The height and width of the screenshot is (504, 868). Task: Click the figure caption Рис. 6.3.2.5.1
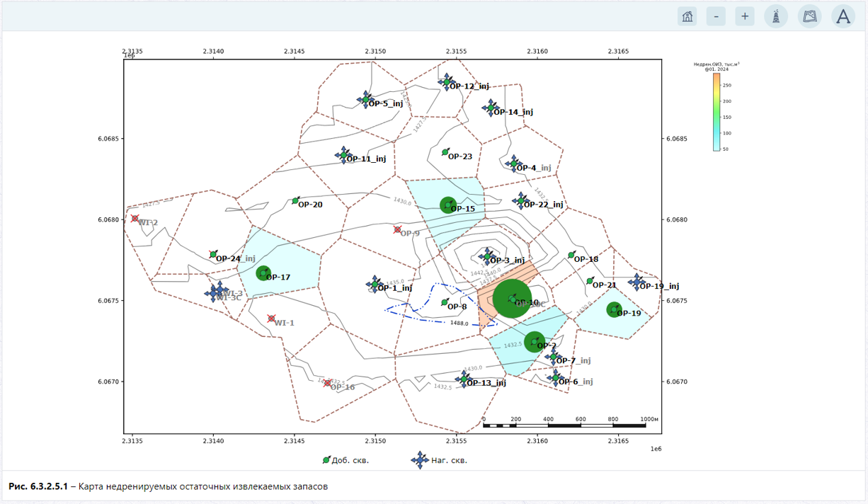click(38, 487)
